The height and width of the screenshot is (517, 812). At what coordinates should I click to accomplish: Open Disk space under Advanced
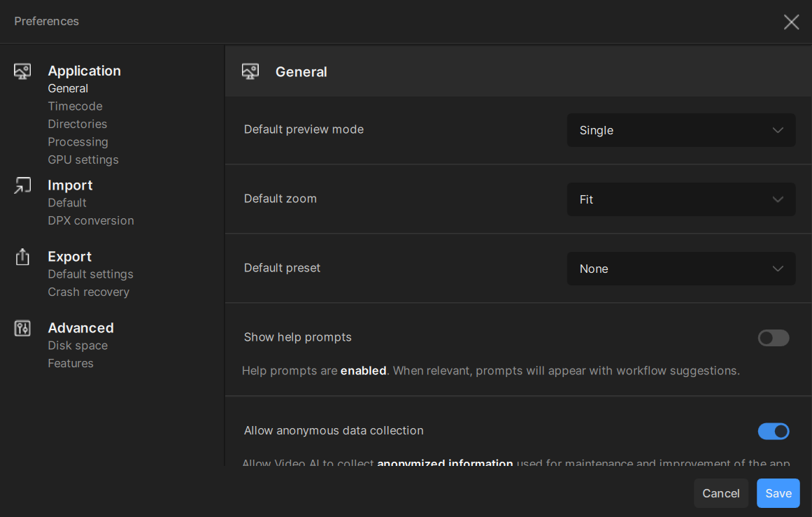coord(78,346)
